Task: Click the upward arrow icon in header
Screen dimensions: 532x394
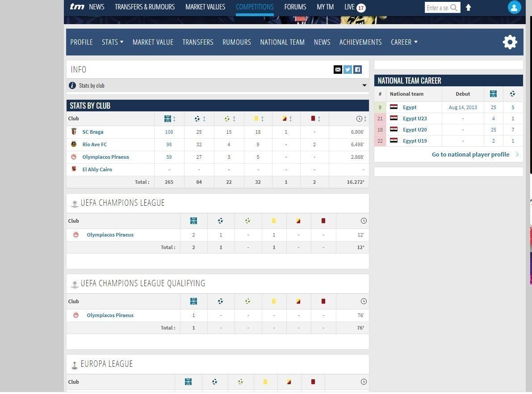Action: point(468,8)
